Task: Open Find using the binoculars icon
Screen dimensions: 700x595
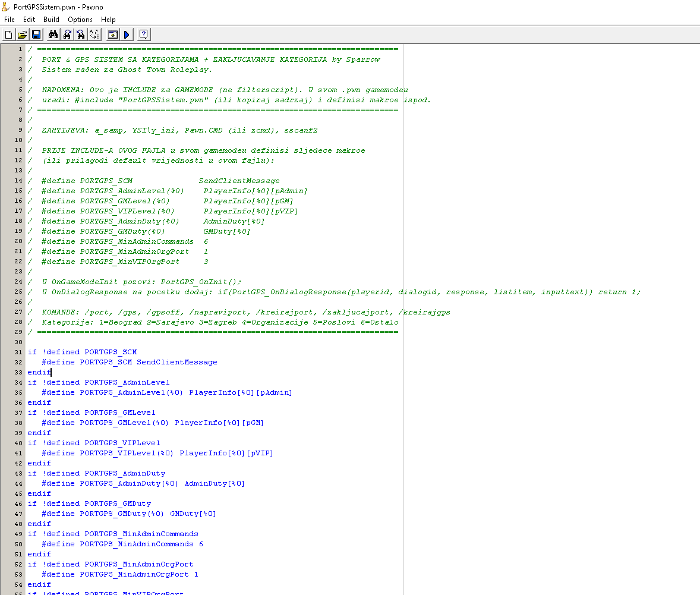Action: click(53, 34)
